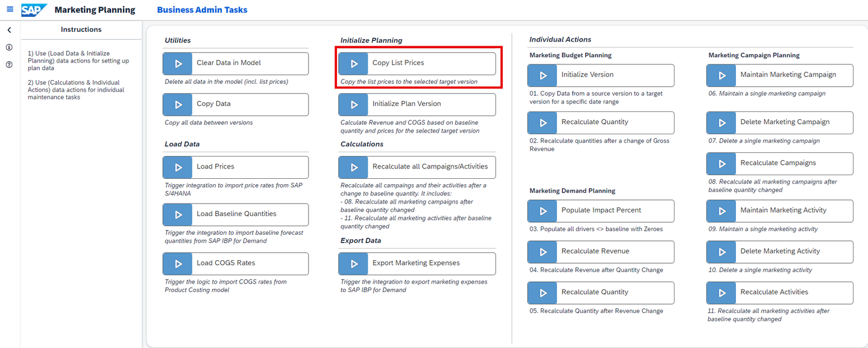Viewport: 868px width, 348px height.
Task: Run the Load COGS Rates play icon
Action: (x=178, y=263)
